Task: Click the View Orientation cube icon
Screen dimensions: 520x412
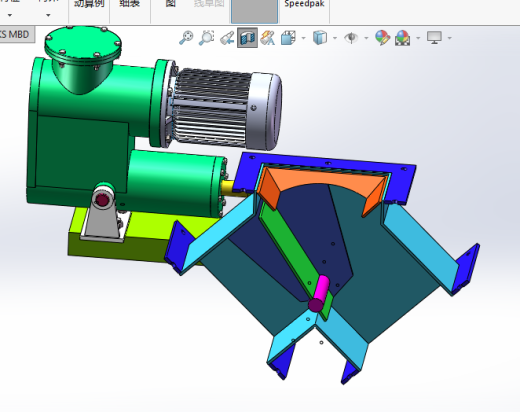Action: click(x=288, y=38)
